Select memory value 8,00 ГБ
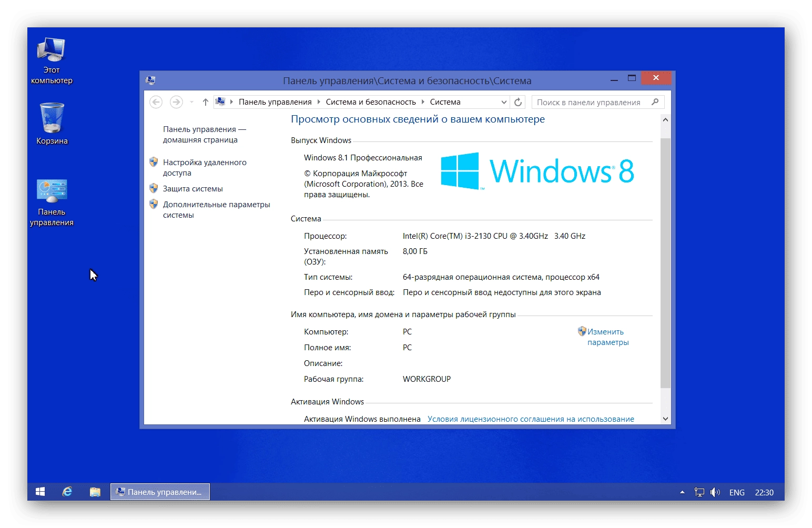The height and width of the screenshot is (528, 812). [415, 251]
